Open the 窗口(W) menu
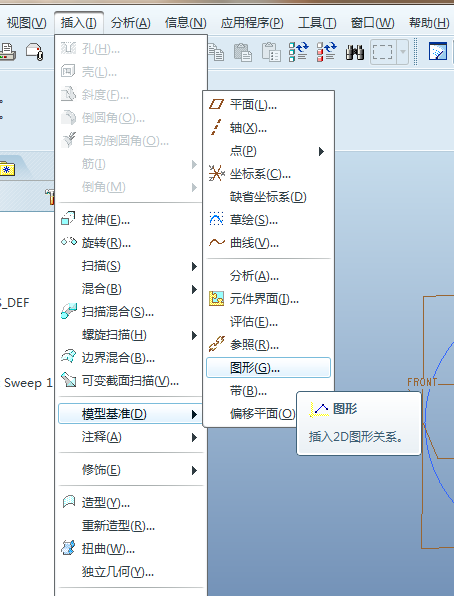The width and height of the screenshot is (454, 596). pos(372,23)
